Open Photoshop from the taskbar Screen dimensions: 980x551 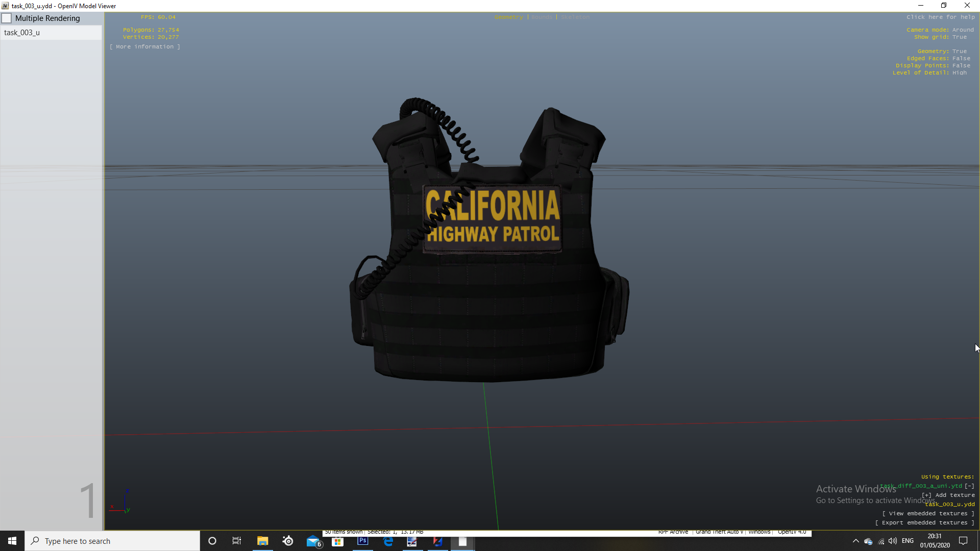coord(363,541)
